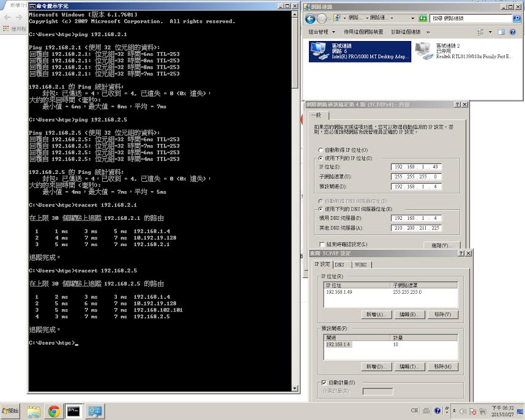Open the Control Panel taskbar item

click(x=95, y=411)
